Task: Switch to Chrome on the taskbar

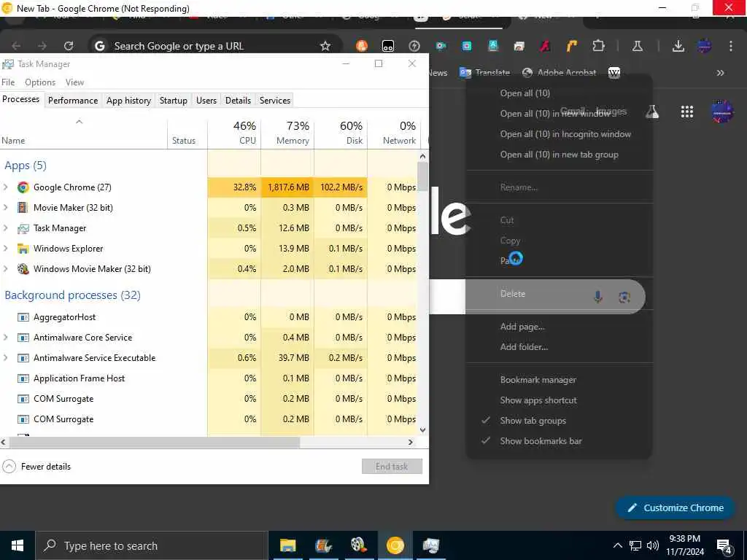Action: coord(395,545)
